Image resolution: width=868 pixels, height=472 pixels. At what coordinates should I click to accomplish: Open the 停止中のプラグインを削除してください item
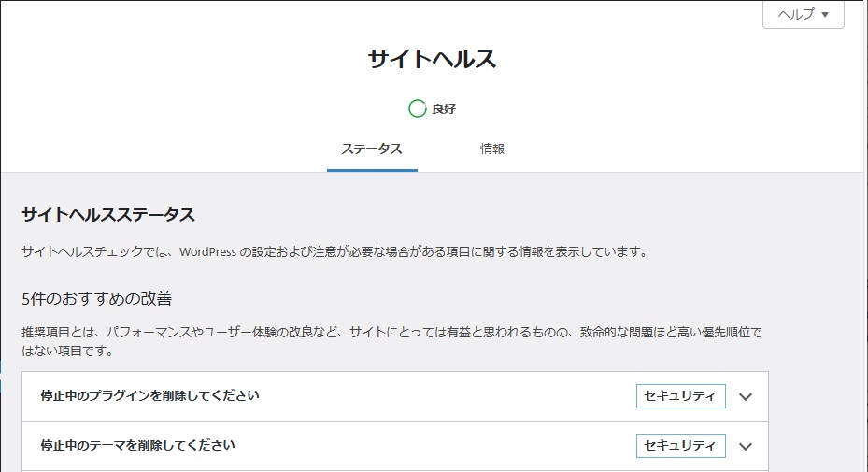[395, 396]
